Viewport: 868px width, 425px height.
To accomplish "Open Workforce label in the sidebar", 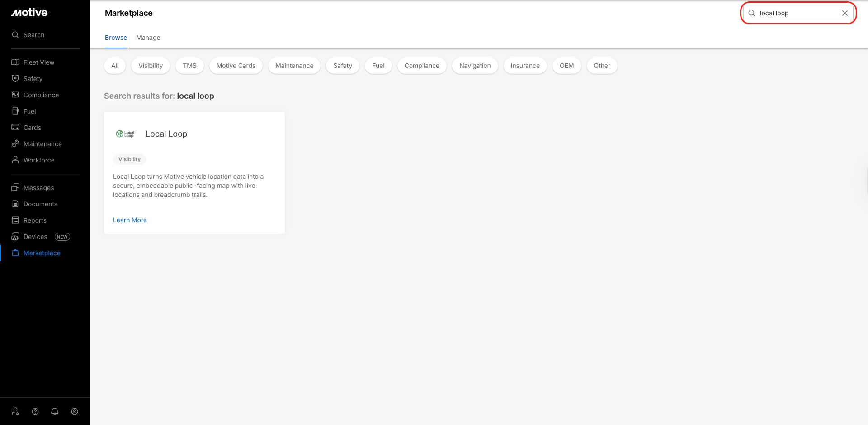I will (x=39, y=160).
